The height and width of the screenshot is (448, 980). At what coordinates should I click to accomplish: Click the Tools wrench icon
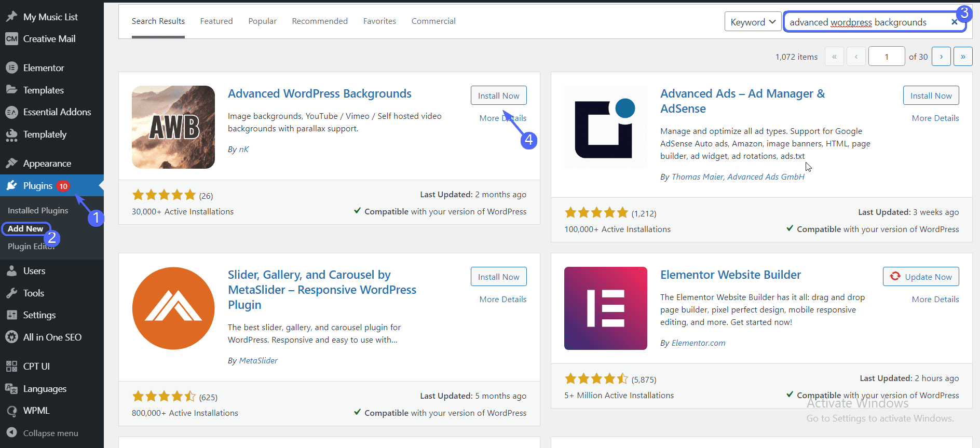pyautogui.click(x=11, y=293)
